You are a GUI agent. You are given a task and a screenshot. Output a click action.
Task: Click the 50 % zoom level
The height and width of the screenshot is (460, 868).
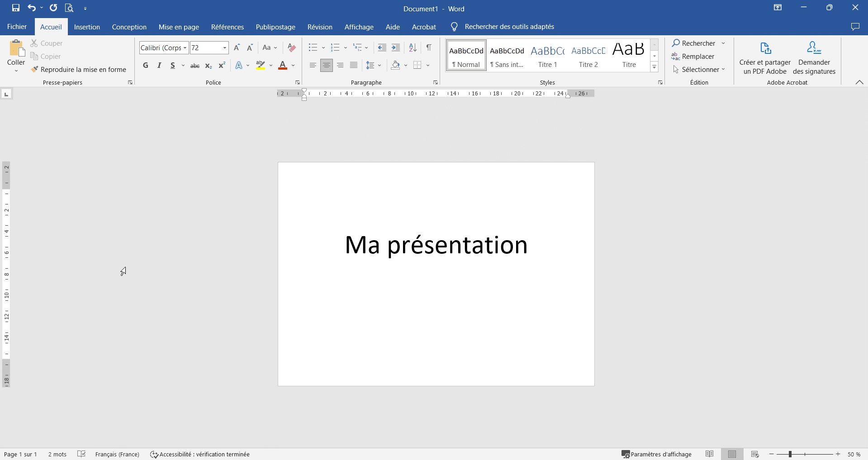[x=854, y=454]
